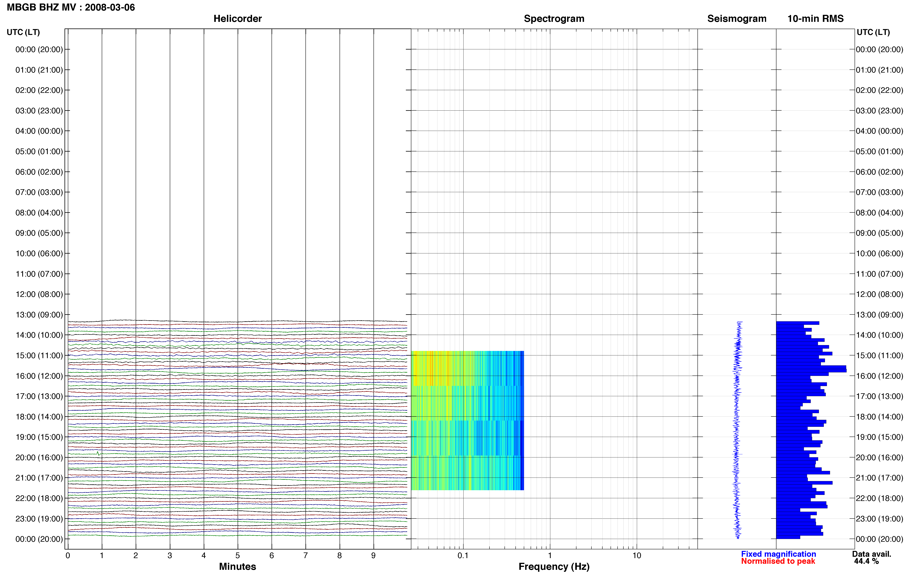Click the plot title MBGB BHZ MV : 2008-03-06

click(x=71, y=7)
